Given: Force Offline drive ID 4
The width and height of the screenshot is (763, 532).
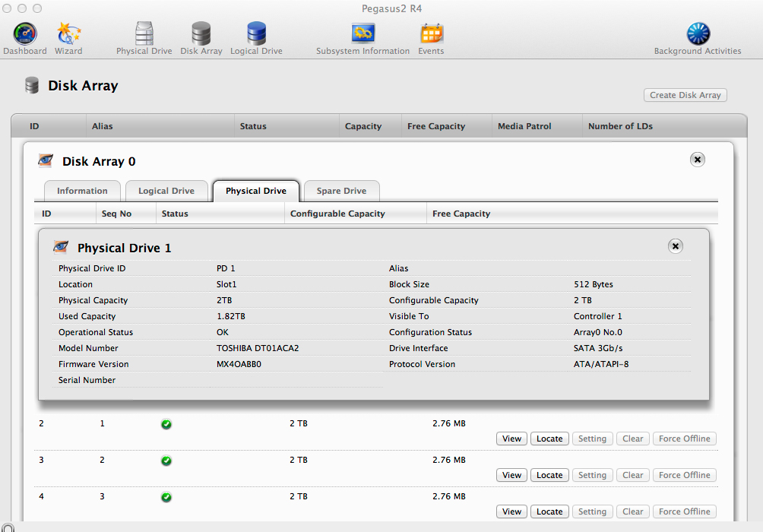Looking at the screenshot, I should click(684, 511).
